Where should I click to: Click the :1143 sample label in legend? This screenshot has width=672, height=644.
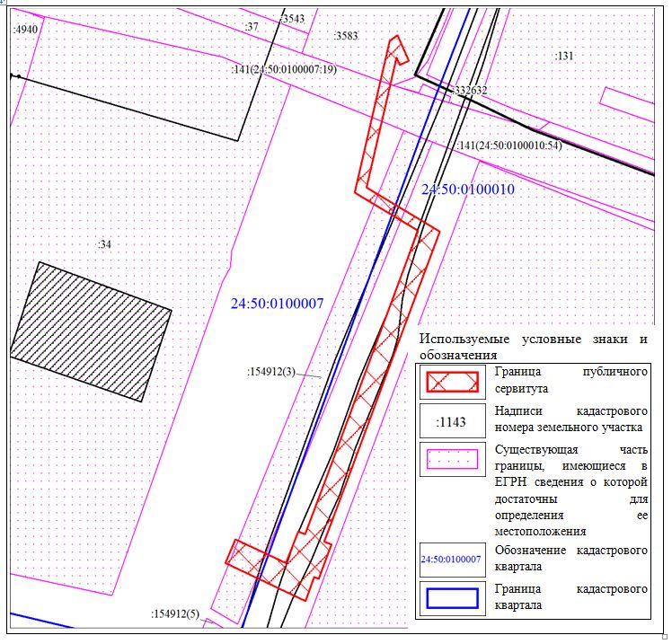(x=451, y=421)
